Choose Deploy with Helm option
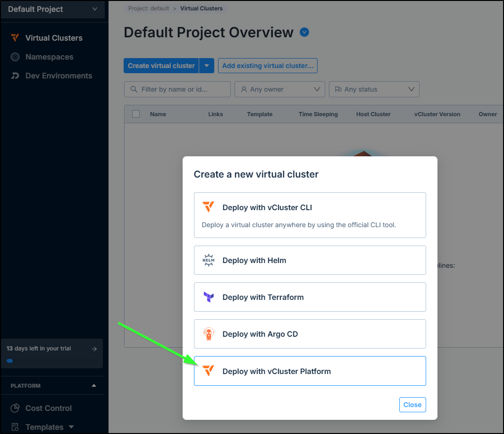The image size is (504, 434). [x=310, y=260]
